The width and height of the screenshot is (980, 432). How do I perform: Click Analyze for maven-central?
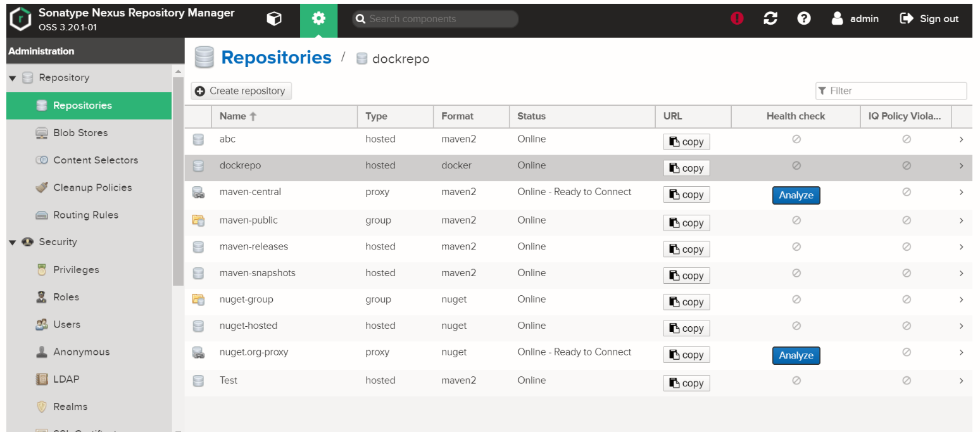[796, 195]
